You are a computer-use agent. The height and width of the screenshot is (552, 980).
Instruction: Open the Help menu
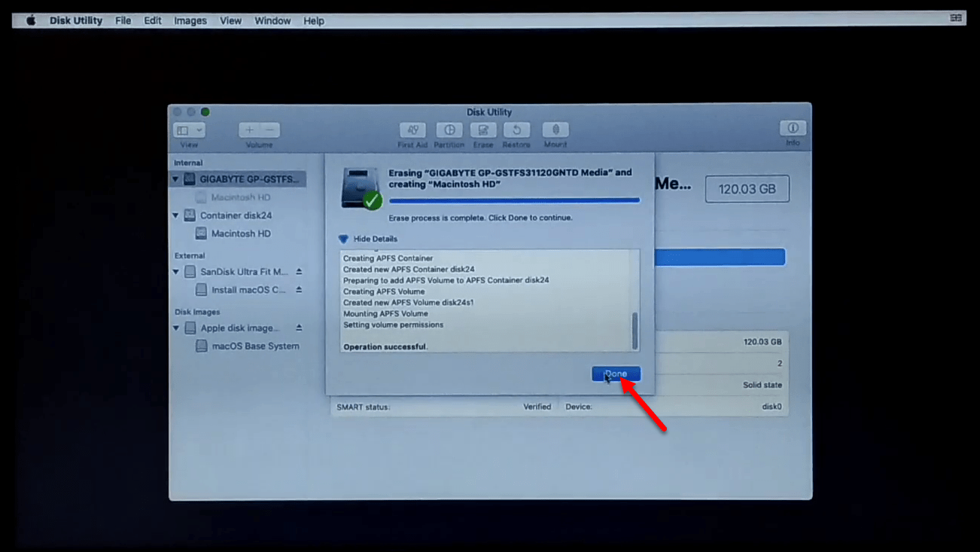pyautogui.click(x=314, y=20)
